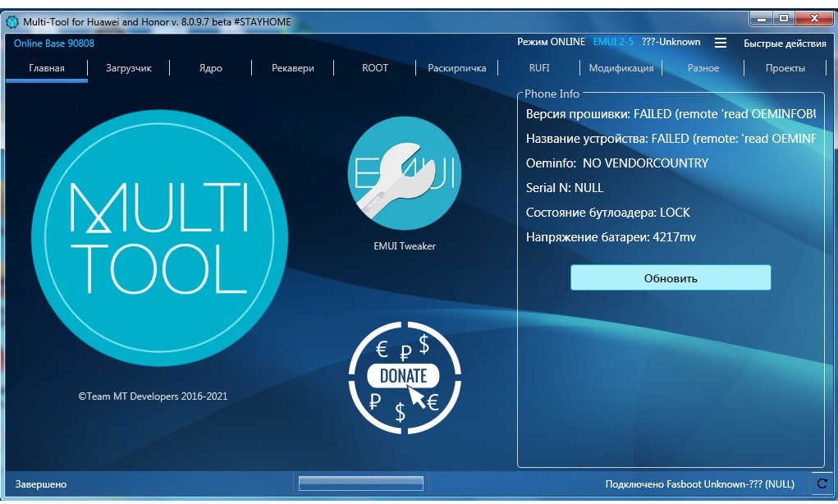Image resolution: width=838 pixels, height=504 pixels.
Task: Open the Ядро tab
Action: pyautogui.click(x=211, y=68)
